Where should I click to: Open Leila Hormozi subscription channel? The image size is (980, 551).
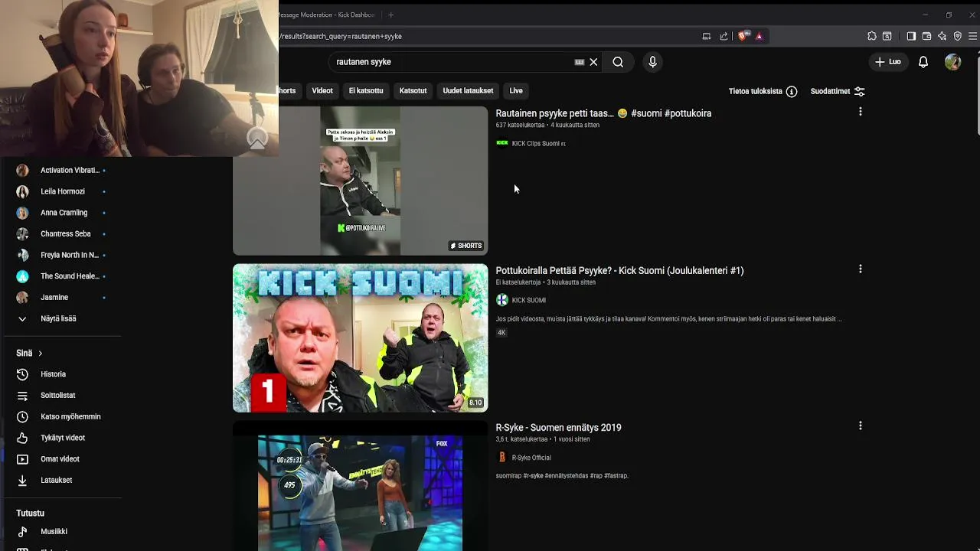click(x=61, y=191)
